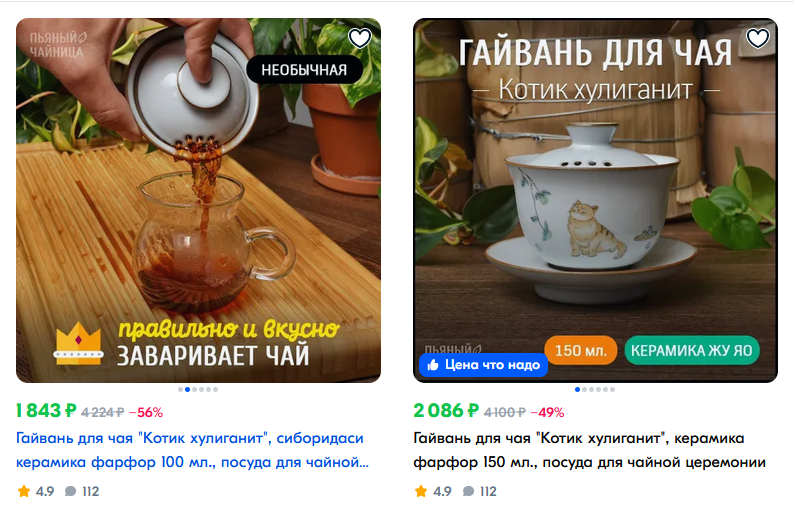Screen dimensions: 796x519
Task: Click the crossed-out 4100 ₽ old price
Action: [x=505, y=412]
